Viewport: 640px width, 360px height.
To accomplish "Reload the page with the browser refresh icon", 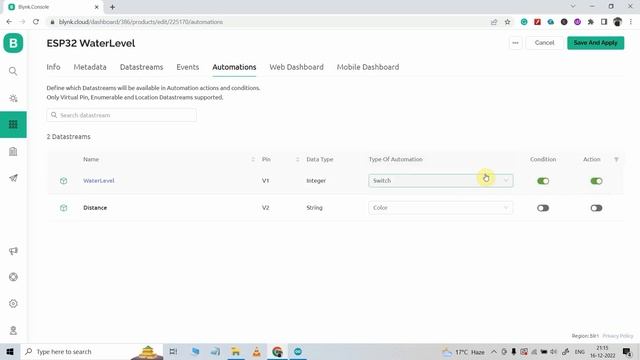I will coord(36,22).
